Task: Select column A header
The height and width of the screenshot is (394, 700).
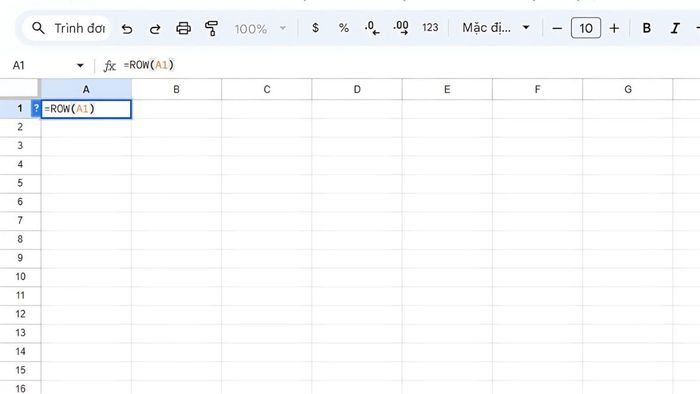Action: 86,90
